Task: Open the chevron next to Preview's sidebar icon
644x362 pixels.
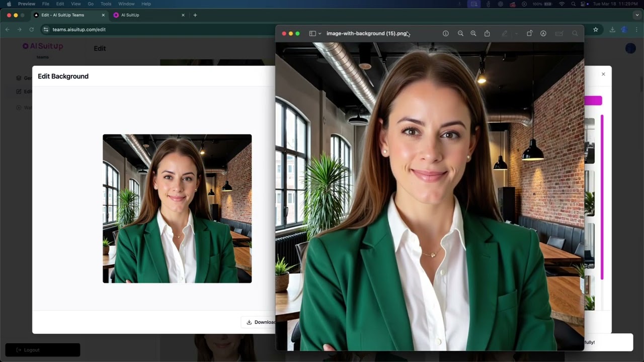Action: 319,33
